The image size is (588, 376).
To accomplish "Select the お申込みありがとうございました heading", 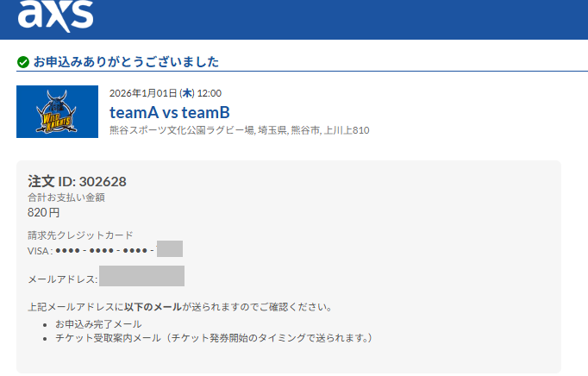I will 126,61.
